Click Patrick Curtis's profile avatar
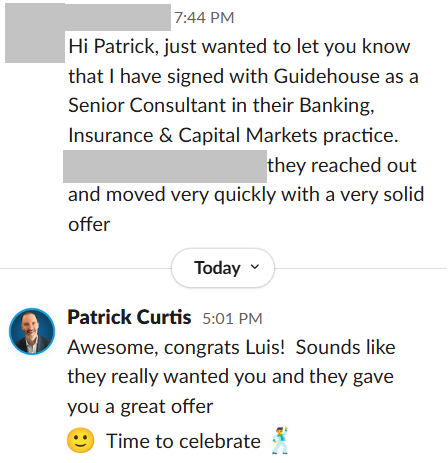The image size is (448, 463). (32, 331)
